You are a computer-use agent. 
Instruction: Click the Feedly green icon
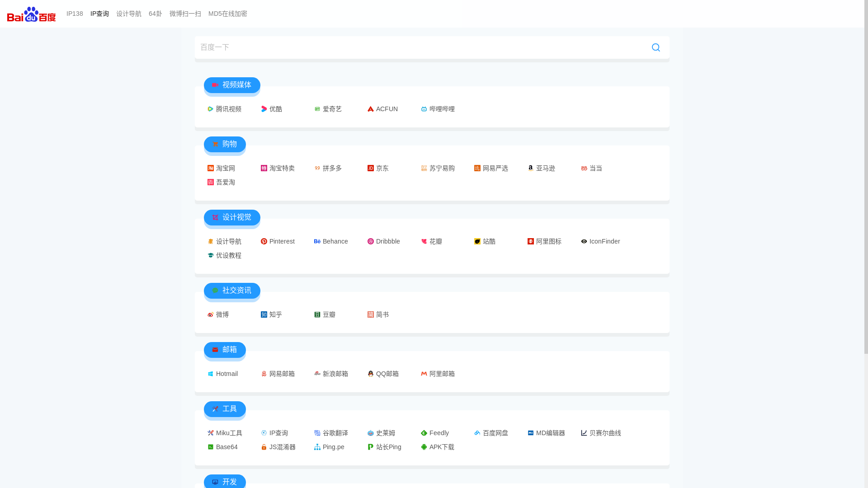[x=424, y=433]
